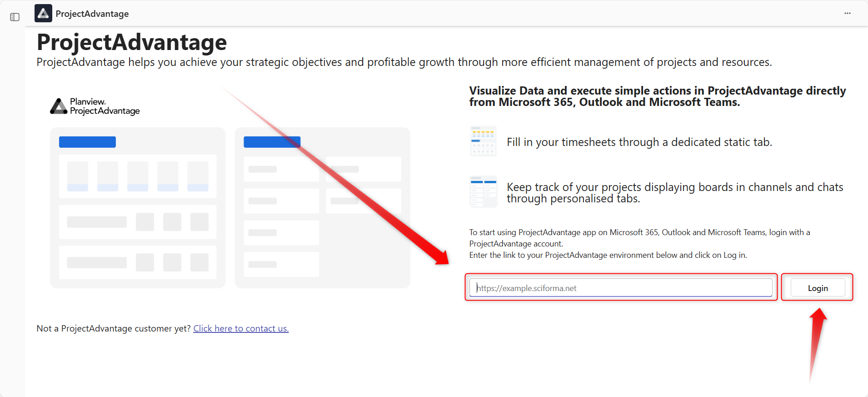
Task: Click the 'Not a ProjectAdvantage customer yet?' text
Action: point(114,328)
